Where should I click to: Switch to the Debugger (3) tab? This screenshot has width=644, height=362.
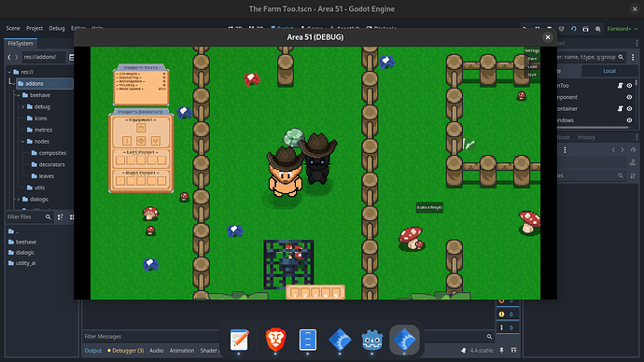click(x=126, y=351)
